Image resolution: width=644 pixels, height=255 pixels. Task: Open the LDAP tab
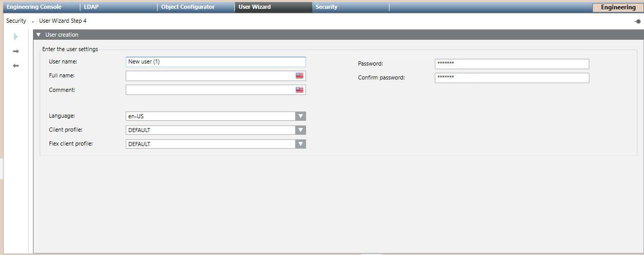(91, 7)
